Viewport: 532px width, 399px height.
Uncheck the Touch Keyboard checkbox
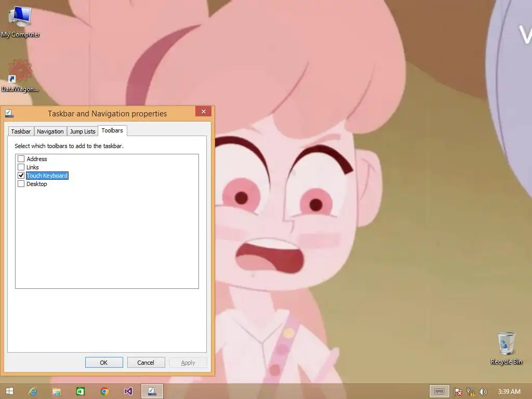coord(21,176)
